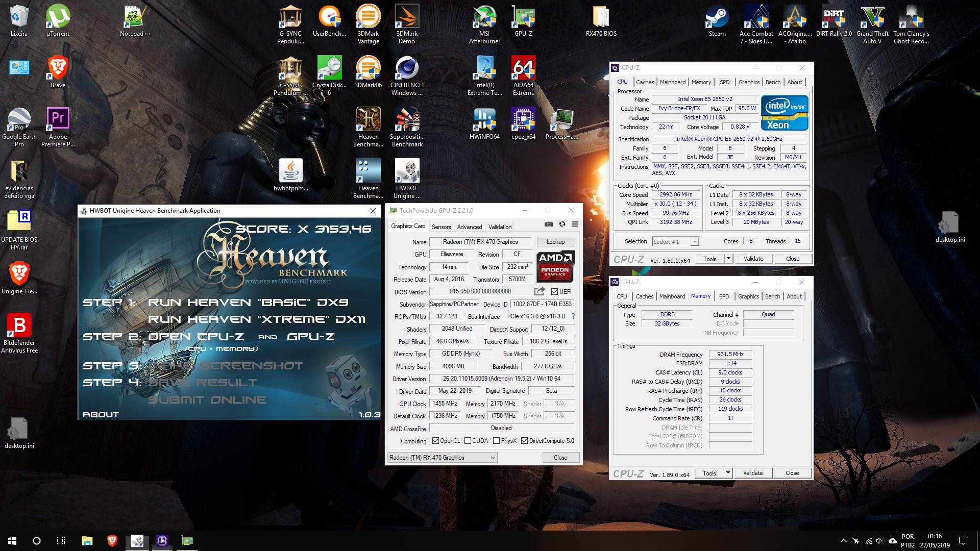
Task: Toggle CUDA checkbox in GPU-Z
Action: tap(468, 441)
